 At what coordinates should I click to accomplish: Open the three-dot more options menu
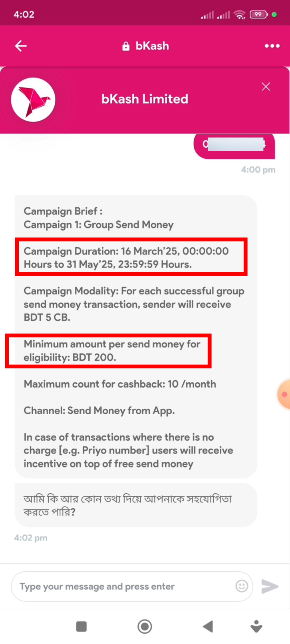pyautogui.click(x=272, y=46)
